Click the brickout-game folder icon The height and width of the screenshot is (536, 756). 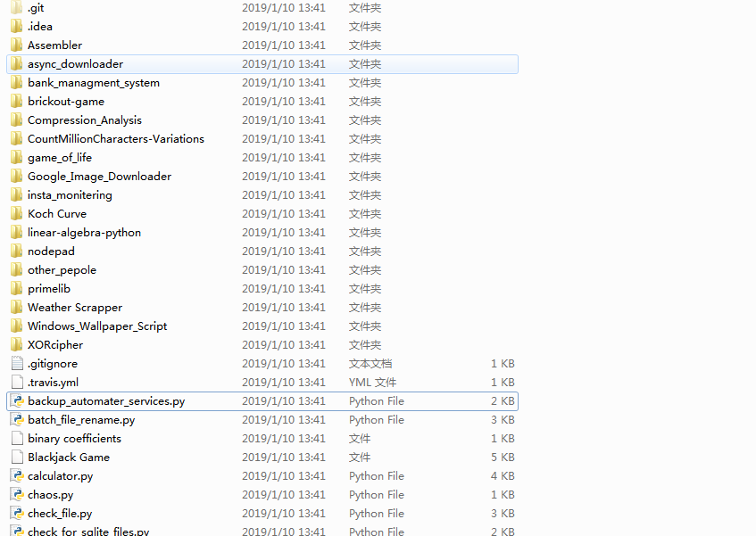tap(16, 102)
